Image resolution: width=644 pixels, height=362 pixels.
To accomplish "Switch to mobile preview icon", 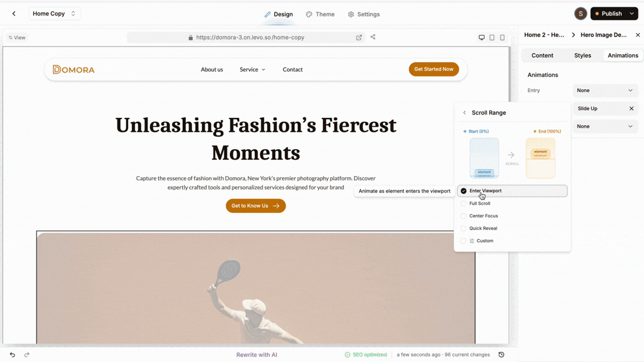I will tap(502, 37).
